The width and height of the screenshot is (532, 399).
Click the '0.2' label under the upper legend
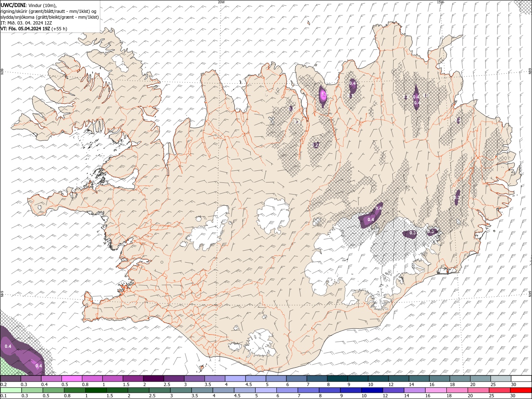3,384
